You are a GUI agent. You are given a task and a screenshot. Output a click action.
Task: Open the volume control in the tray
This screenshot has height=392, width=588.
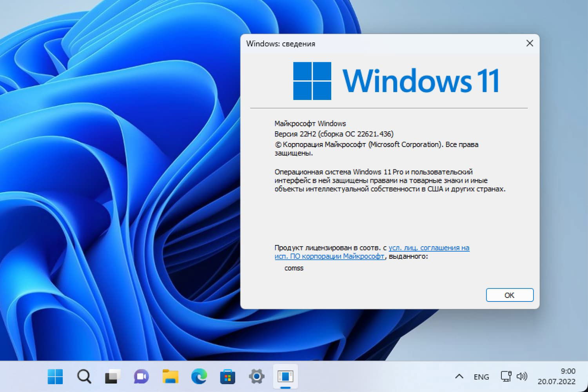tap(523, 376)
